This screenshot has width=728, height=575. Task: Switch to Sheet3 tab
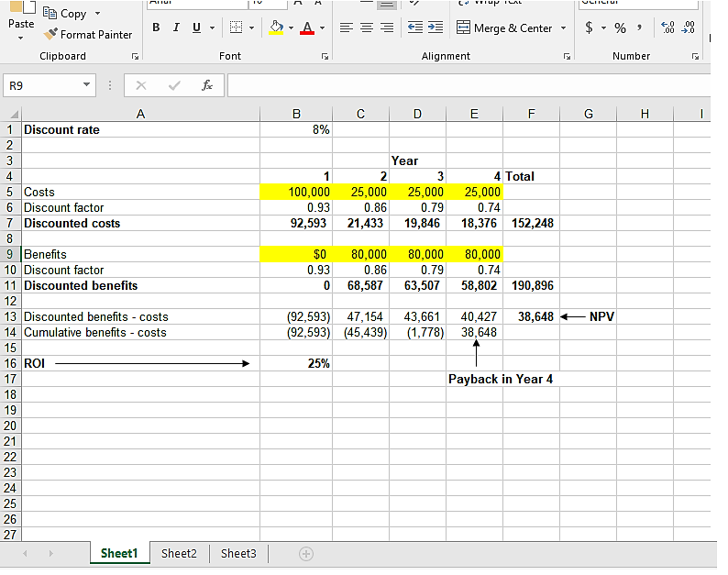tap(238, 553)
